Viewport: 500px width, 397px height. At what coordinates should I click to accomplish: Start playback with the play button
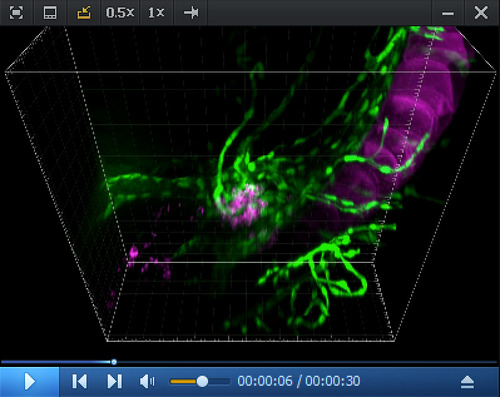30,381
